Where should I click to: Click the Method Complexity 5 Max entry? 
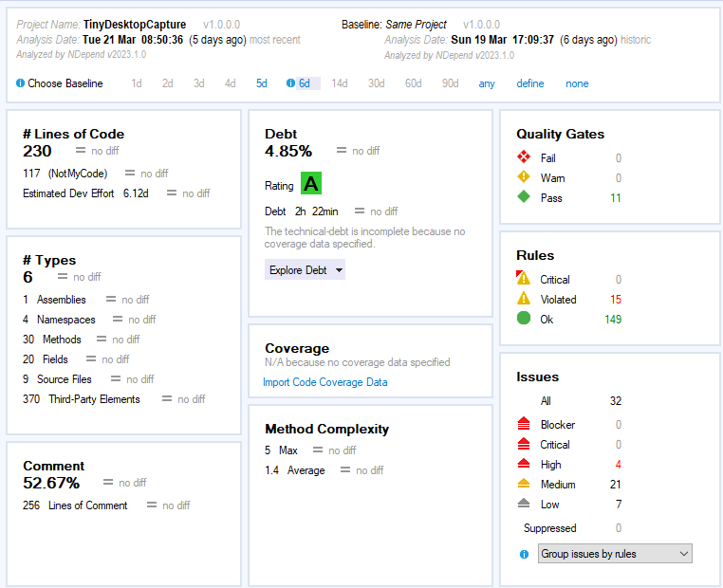[281, 450]
